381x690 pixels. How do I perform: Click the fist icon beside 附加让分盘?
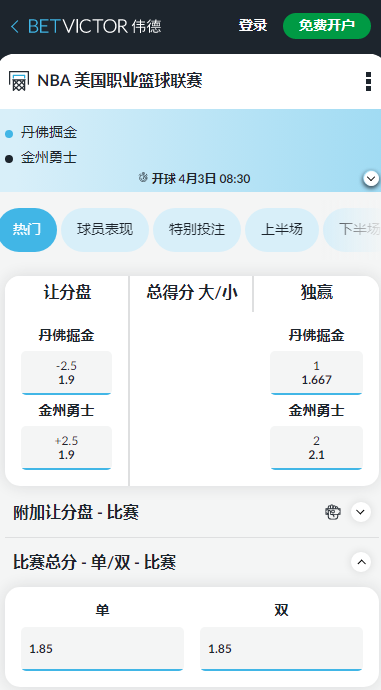coord(333,512)
